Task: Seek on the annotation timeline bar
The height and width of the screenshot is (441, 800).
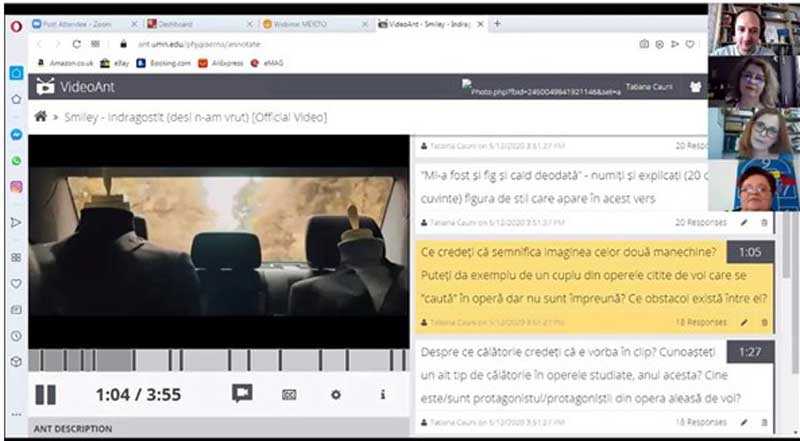Action: 218,360
